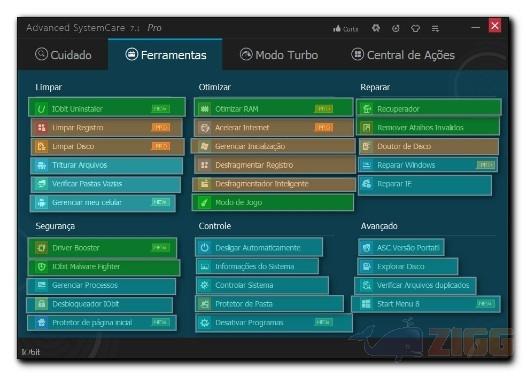This screenshot has height=377, width=527.
Task: Open the Central de Ações tab
Action: 403,54
